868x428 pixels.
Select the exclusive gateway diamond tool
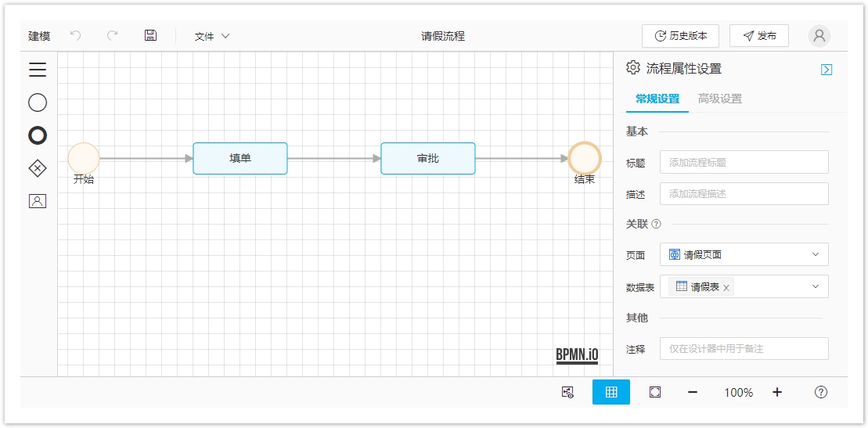point(38,168)
